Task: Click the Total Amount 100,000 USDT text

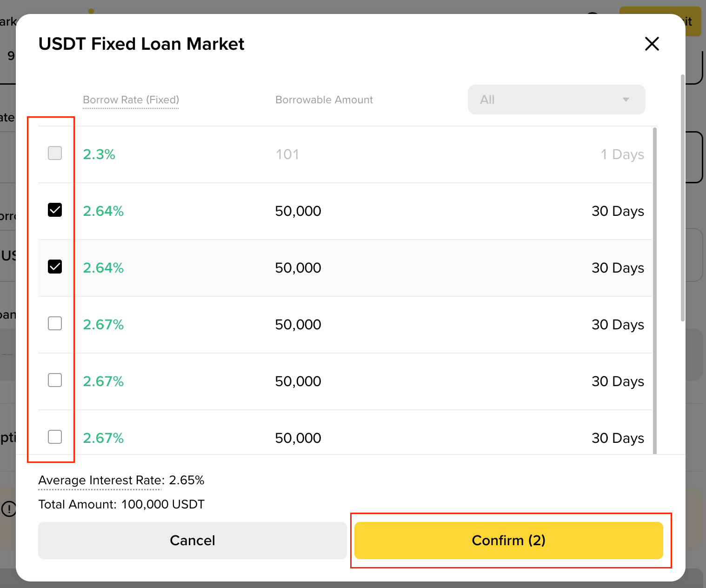Action: click(x=121, y=504)
